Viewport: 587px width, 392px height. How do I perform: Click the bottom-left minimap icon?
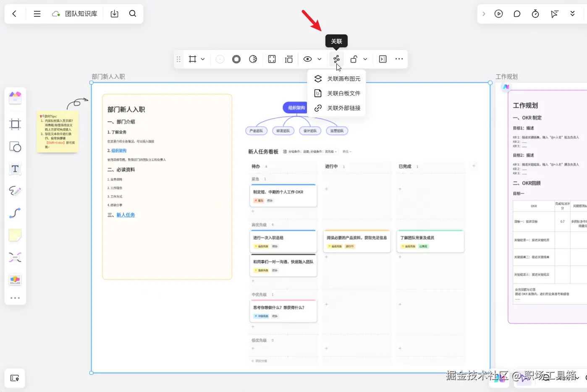coord(15,378)
